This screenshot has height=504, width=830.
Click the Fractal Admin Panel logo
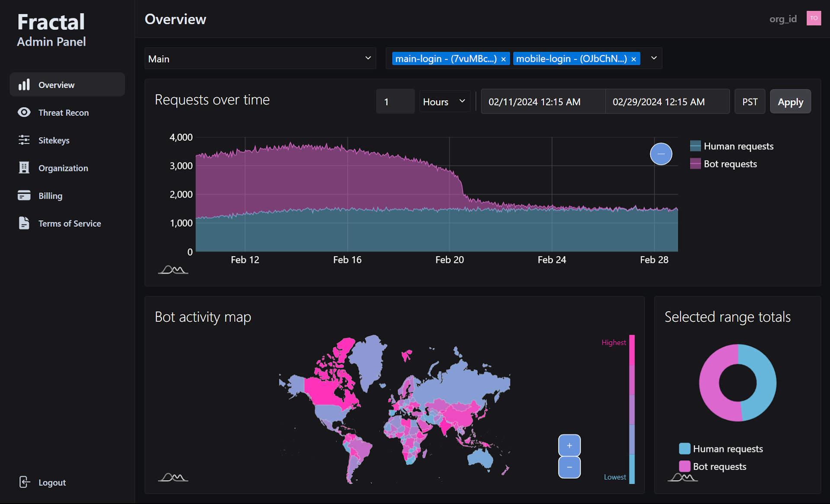pyautogui.click(x=51, y=29)
